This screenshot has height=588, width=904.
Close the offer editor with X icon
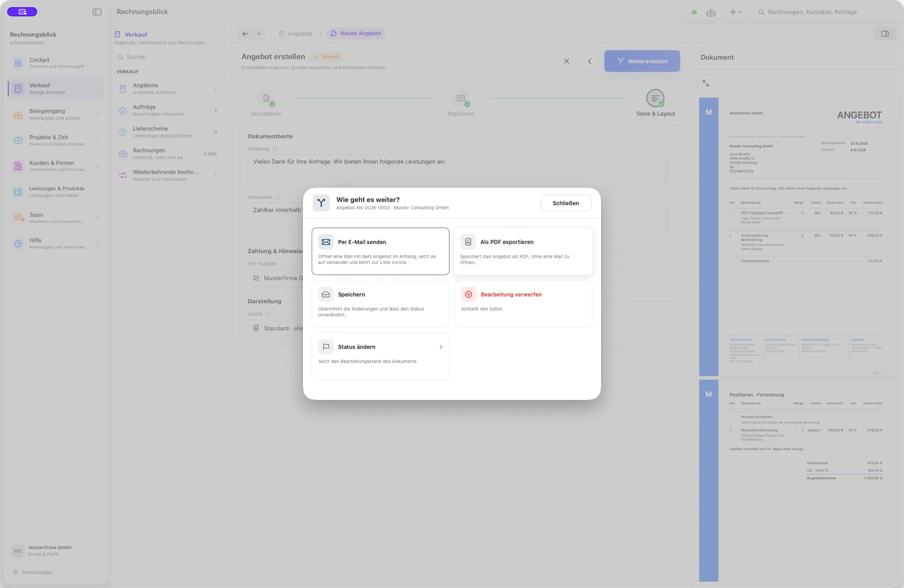566,61
